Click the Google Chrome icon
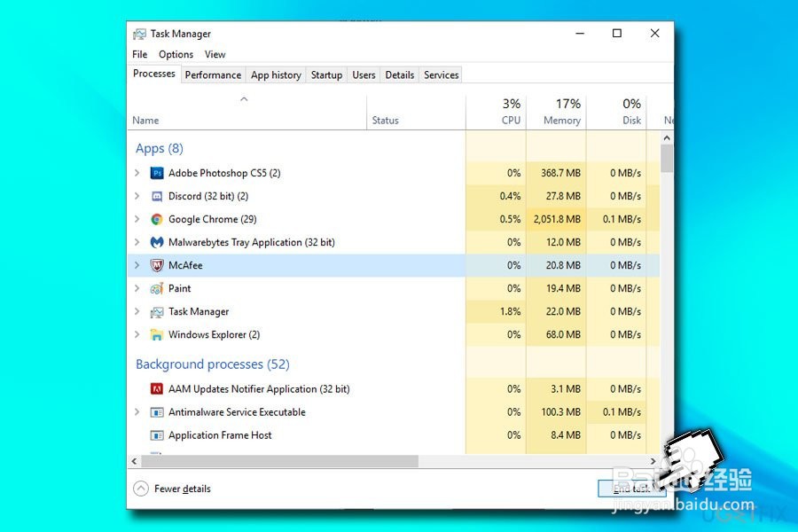 [157, 219]
